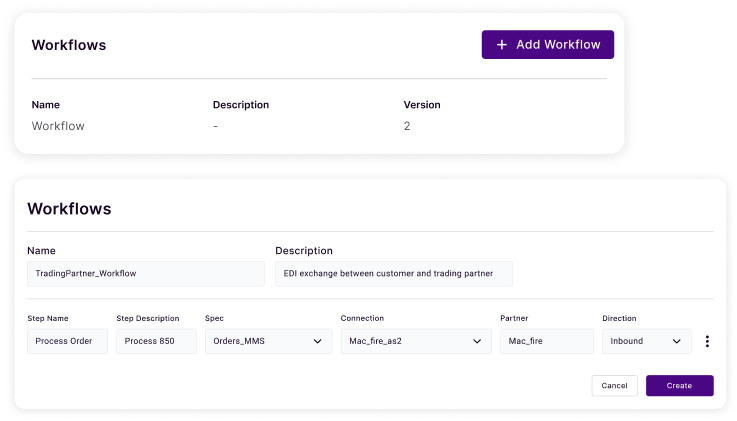Select the Workflow row in the list
The width and height of the screenshot is (737, 421).
(x=58, y=126)
